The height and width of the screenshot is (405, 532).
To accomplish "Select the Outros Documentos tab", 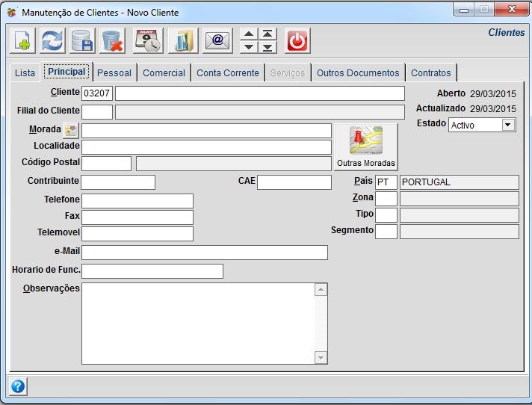I will tap(358, 72).
